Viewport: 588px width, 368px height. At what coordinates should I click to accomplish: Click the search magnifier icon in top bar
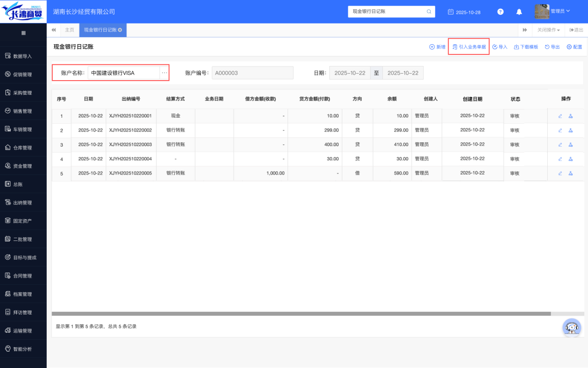coord(429,11)
